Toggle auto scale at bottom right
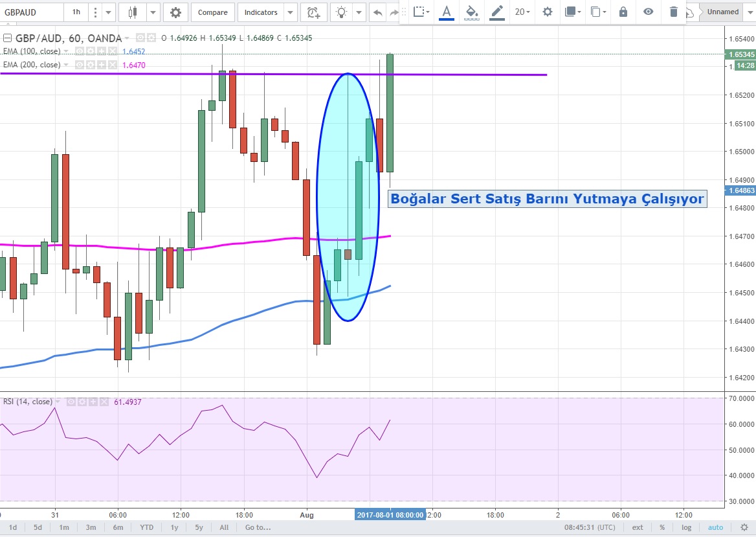This screenshot has width=756, height=537. (715, 527)
